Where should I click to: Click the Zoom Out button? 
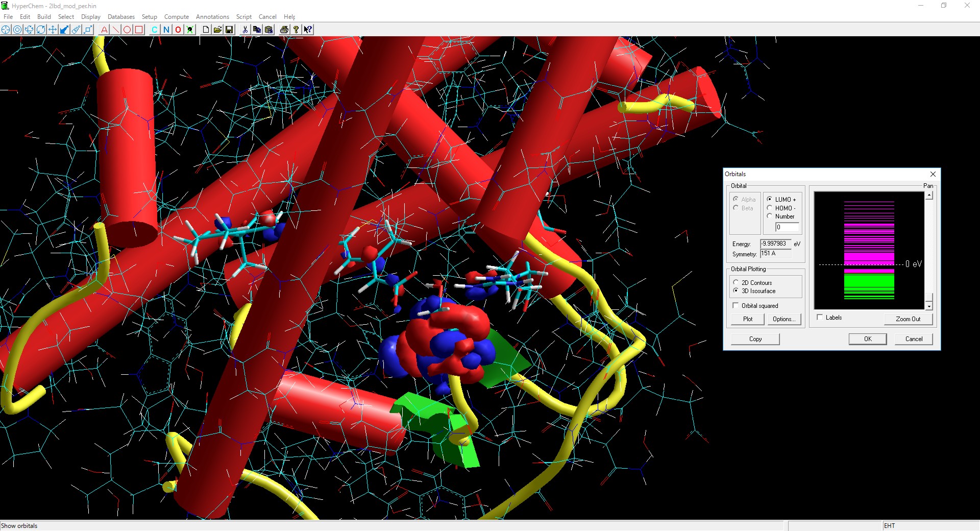(908, 319)
